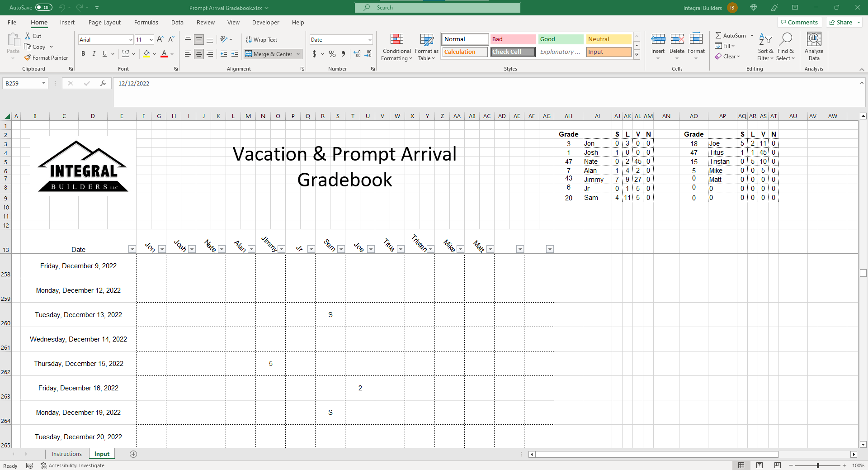
Task: Open the Page Layout ribbon tab
Action: tap(104, 22)
